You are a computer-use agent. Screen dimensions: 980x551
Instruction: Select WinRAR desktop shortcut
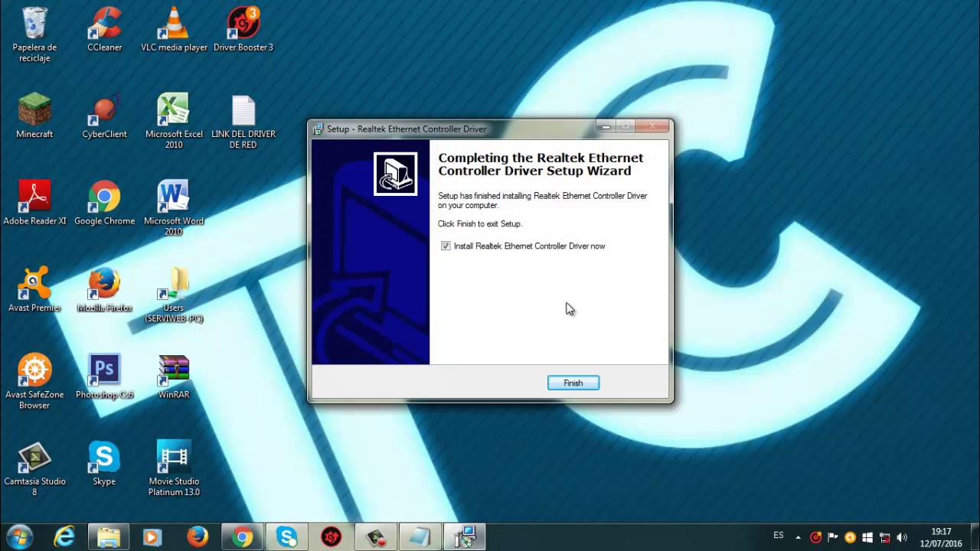(x=174, y=377)
